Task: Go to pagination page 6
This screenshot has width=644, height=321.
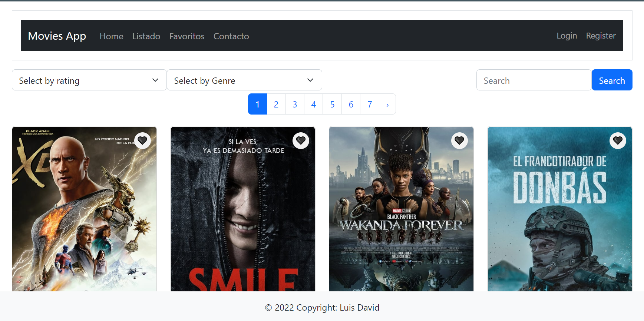Action: point(351,104)
